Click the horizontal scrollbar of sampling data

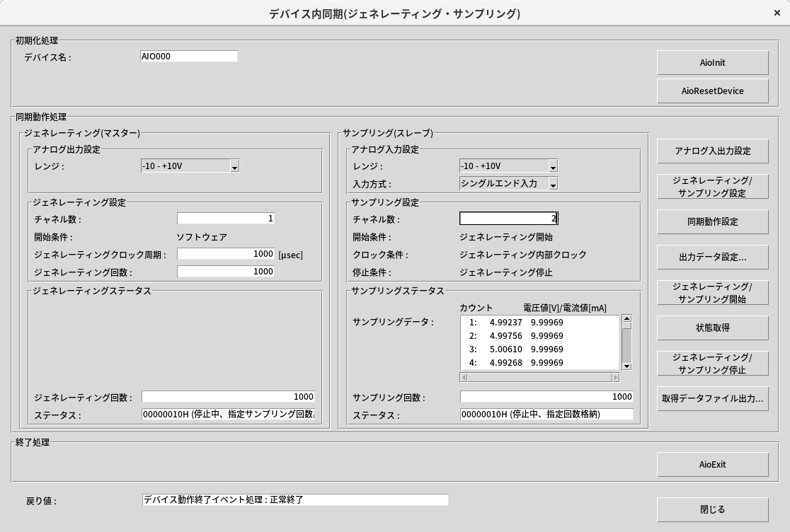[x=539, y=378]
